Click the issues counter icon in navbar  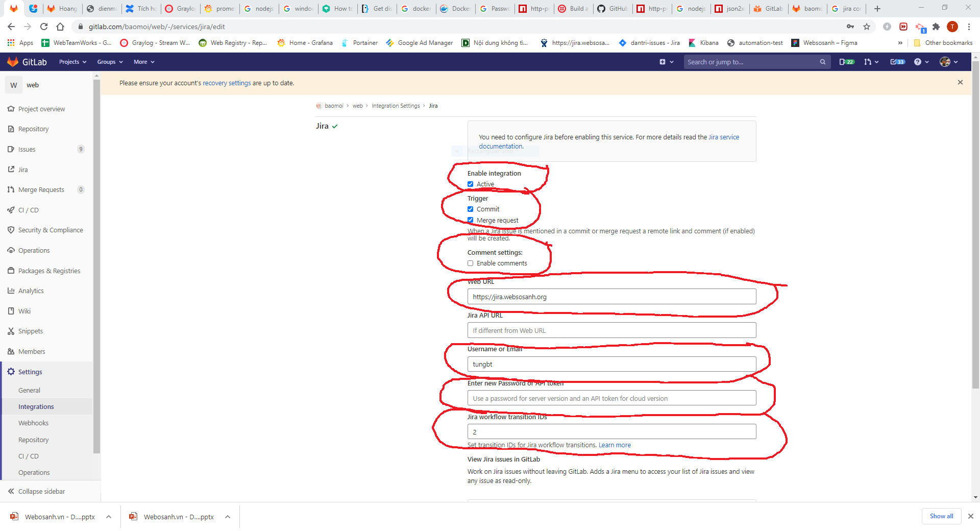(x=846, y=62)
